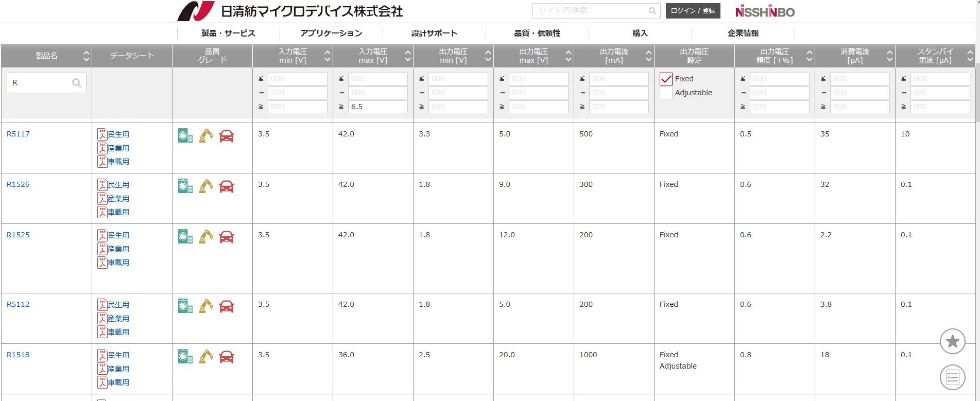Viewport: 980px width, 401px height.
Task: Open the R1518 consumer (民生用) datasheet PDF
Action: [113, 355]
